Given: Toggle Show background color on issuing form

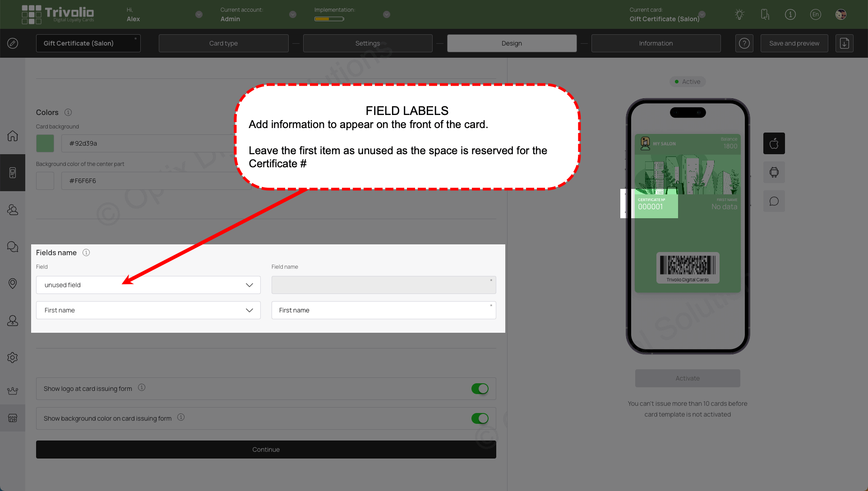Looking at the screenshot, I should 480,418.
